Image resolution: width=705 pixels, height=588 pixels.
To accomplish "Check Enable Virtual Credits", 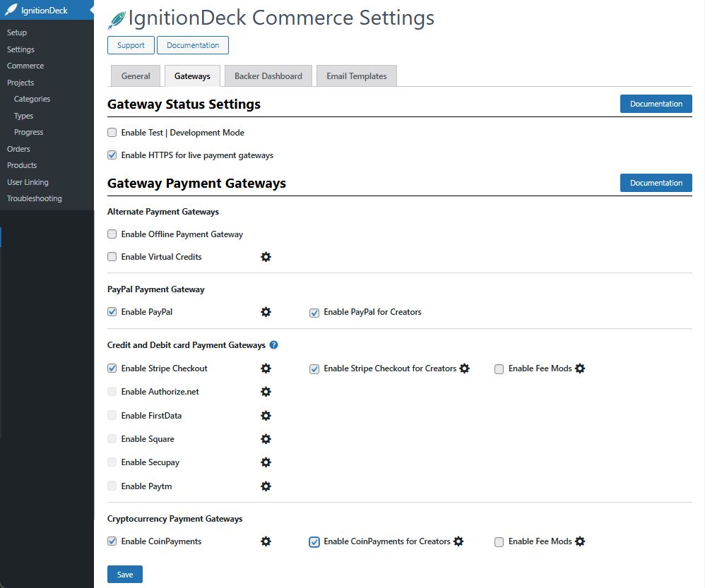I will (112, 257).
